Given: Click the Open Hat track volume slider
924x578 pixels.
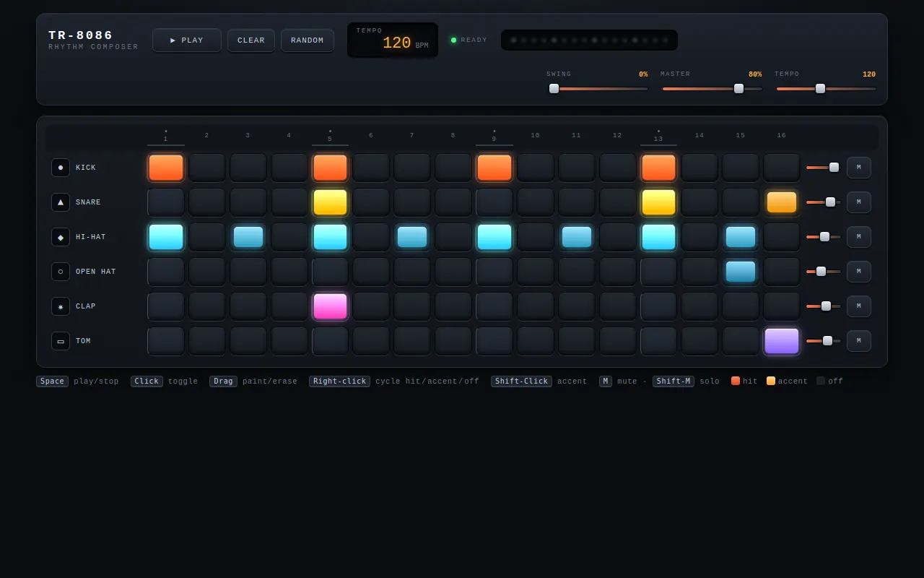Looking at the screenshot, I should pyautogui.click(x=824, y=272).
